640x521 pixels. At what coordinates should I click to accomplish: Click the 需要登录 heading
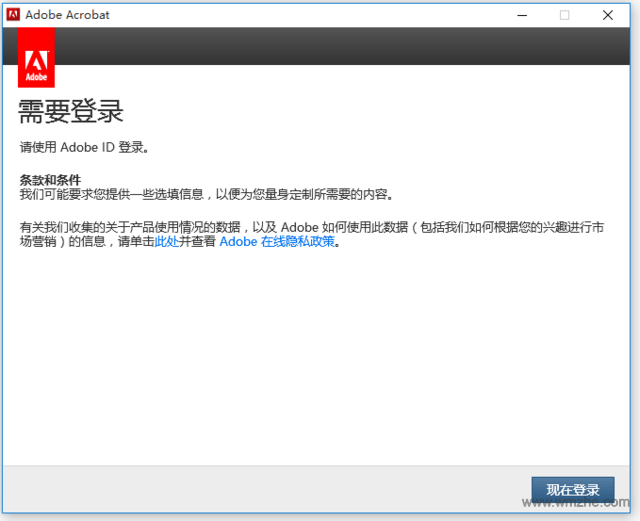71,111
